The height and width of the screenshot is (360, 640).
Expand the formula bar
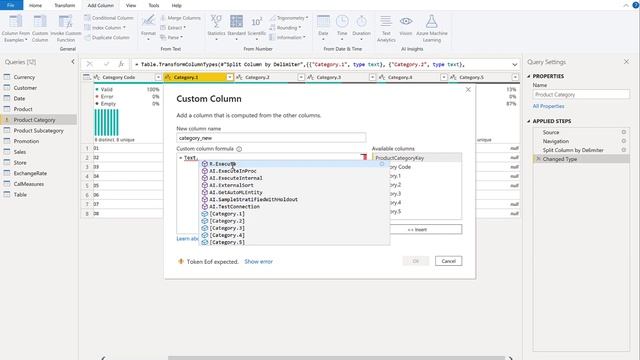(x=515, y=64)
